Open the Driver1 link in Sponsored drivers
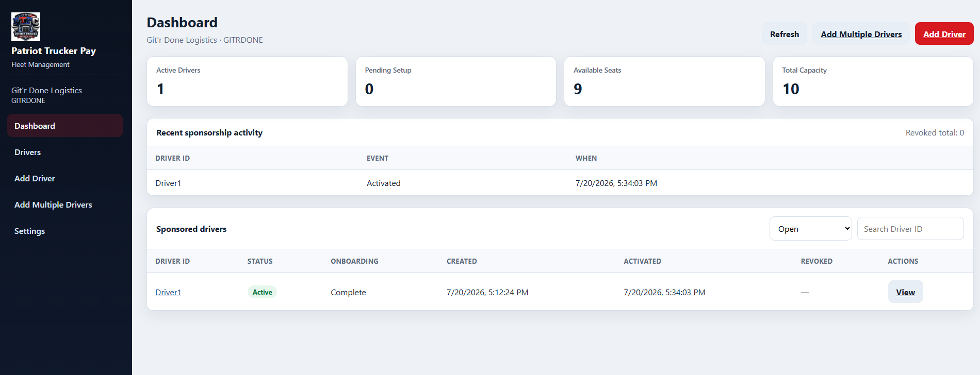 (168, 292)
